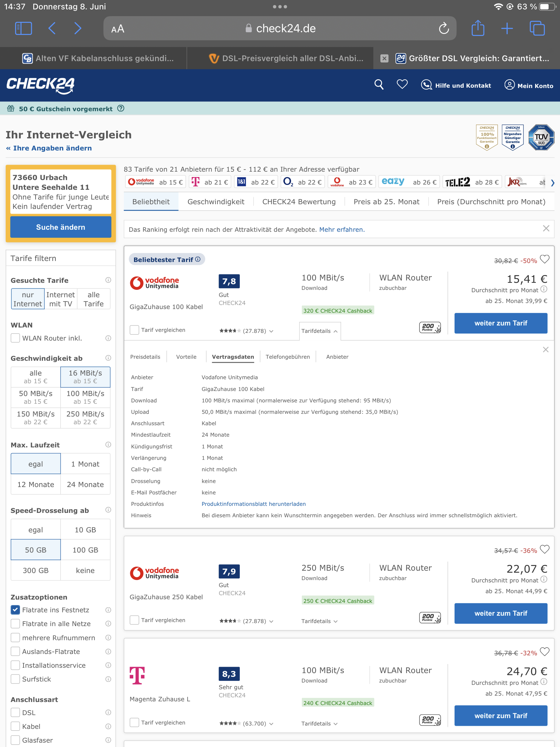Toggle the Safari sidebar icon
This screenshot has width=560, height=747.
(x=23, y=28)
